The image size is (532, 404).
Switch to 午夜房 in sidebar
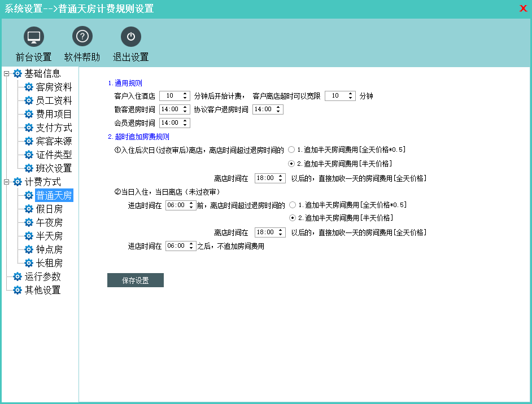[x=49, y=222]
